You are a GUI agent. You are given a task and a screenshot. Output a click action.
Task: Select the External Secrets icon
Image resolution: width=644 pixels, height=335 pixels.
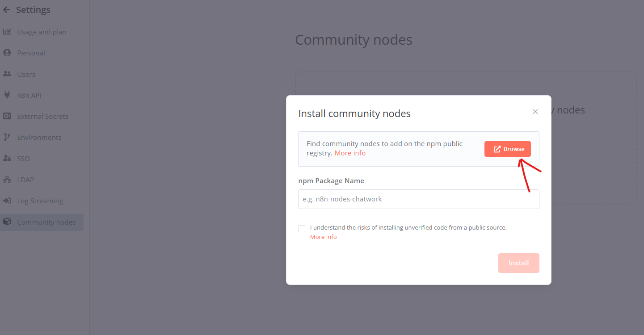7,116
